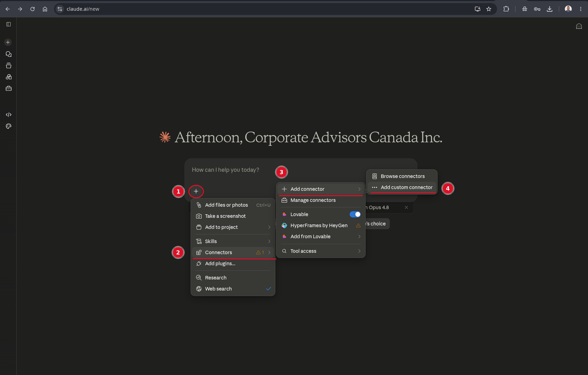
Task: Expand the Add from Lovable submenu
Action: 321,236
